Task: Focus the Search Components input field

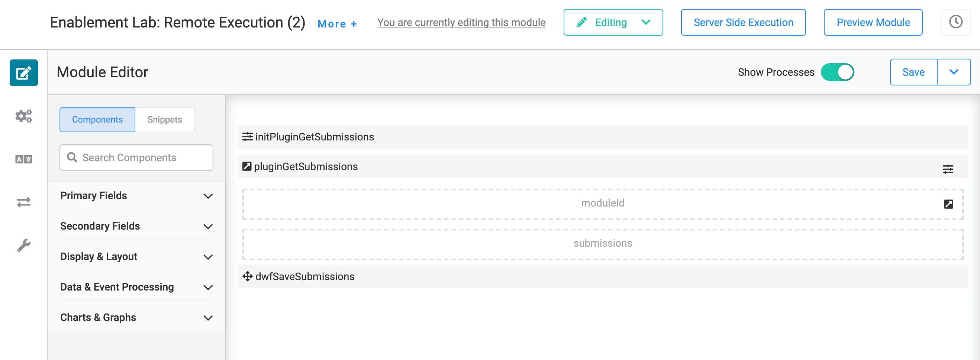Action: 136,158
